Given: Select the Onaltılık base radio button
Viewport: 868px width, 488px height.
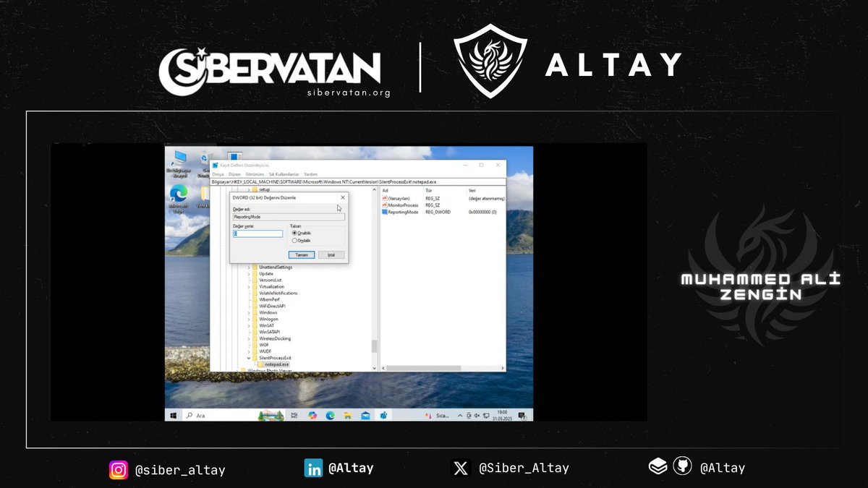Looking at the screenshot, I should 294,233.
